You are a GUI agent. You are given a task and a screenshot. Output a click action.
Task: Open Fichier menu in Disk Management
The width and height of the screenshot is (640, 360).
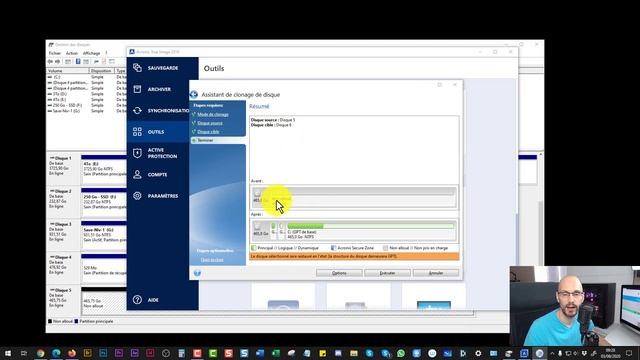55,53
